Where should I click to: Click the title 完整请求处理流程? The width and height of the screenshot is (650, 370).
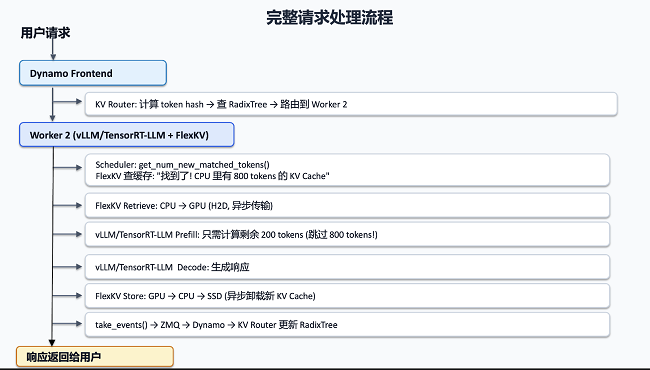(330, 18)
